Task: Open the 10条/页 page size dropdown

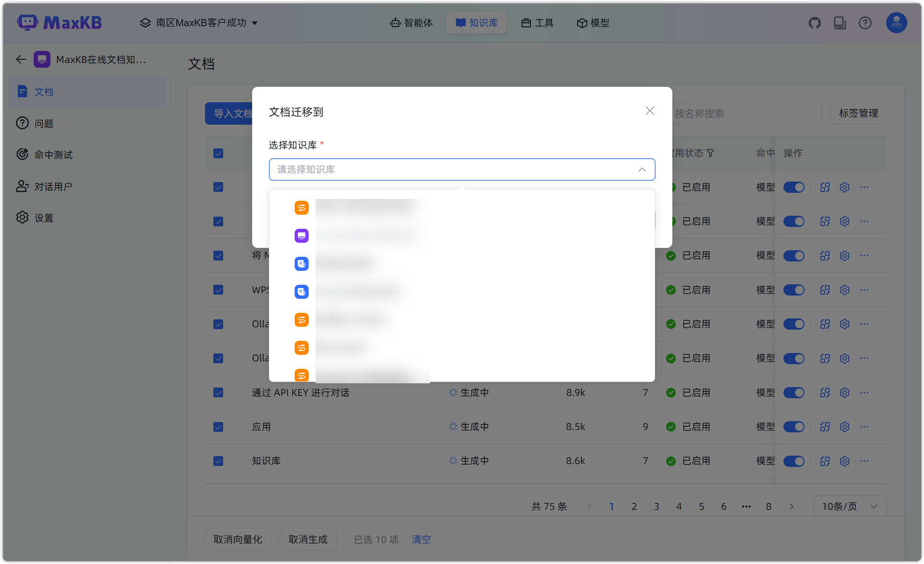Action: pos(850,506)
